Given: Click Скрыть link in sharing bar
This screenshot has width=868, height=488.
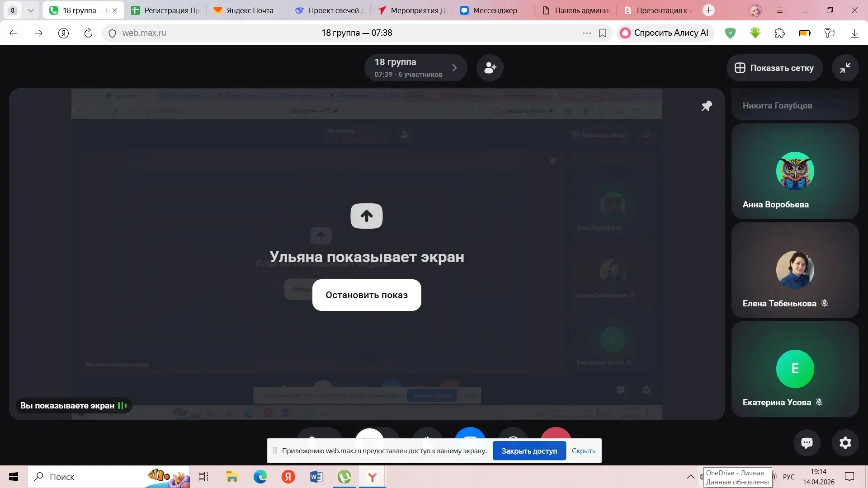Looking at the screenshot, I should tap(583, 451).
